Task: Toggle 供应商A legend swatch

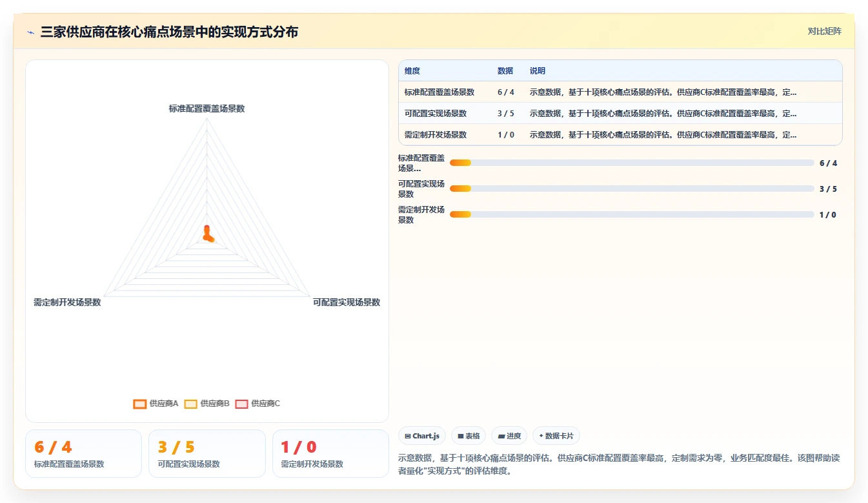Action: (x=139, y=404)
